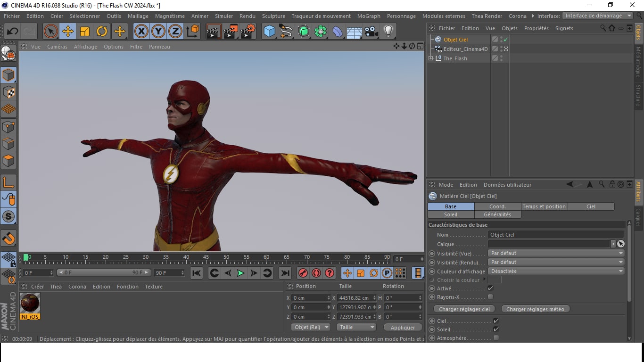Screen dimensions: 644x362
Task: Click the Choisir la couleur swatch
Action: point(495,280)
